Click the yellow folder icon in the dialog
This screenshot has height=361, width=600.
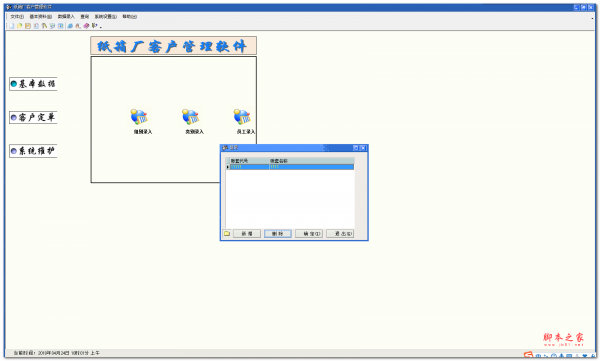tap(227, 234)
